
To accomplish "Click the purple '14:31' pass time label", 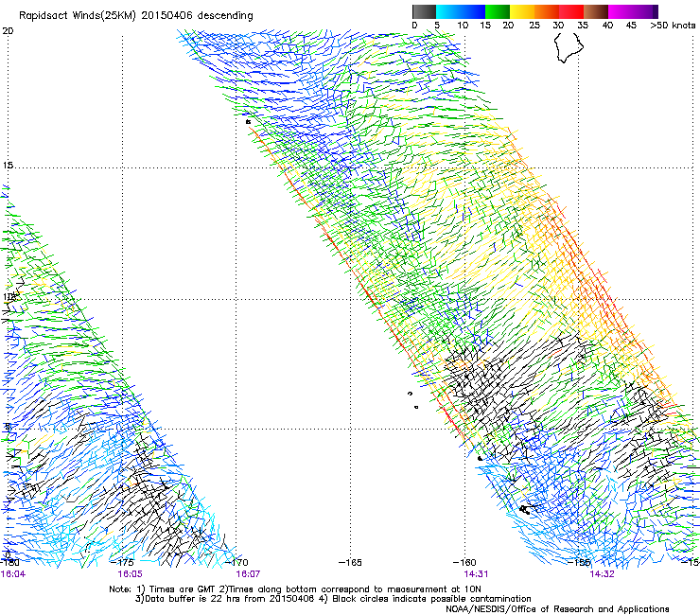I will (476, 574).
